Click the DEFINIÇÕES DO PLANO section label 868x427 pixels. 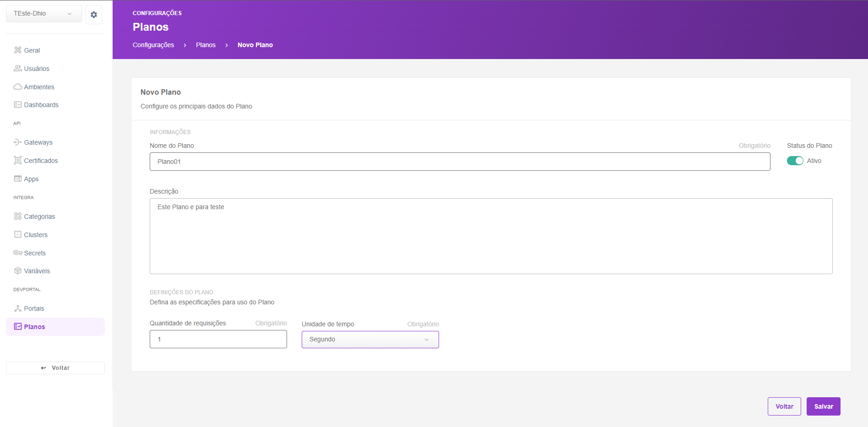pyautogui.click(x=181, y=292)
